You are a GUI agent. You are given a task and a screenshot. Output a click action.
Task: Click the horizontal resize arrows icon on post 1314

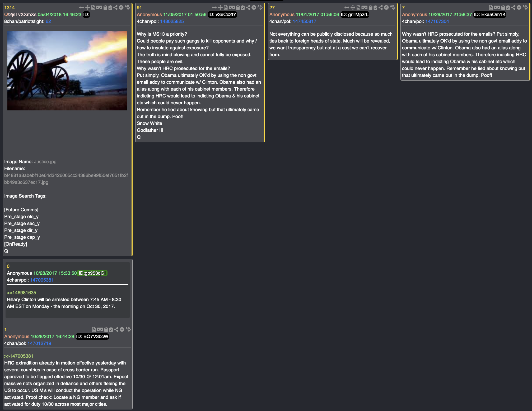click(82, 8)
